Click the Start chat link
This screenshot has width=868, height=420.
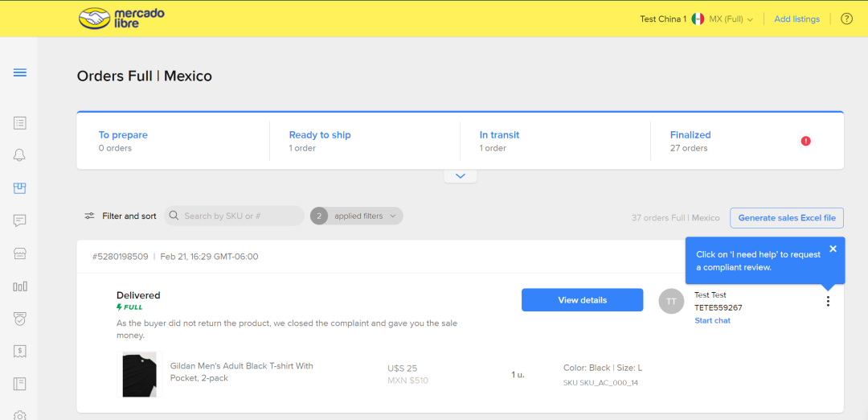712,320
